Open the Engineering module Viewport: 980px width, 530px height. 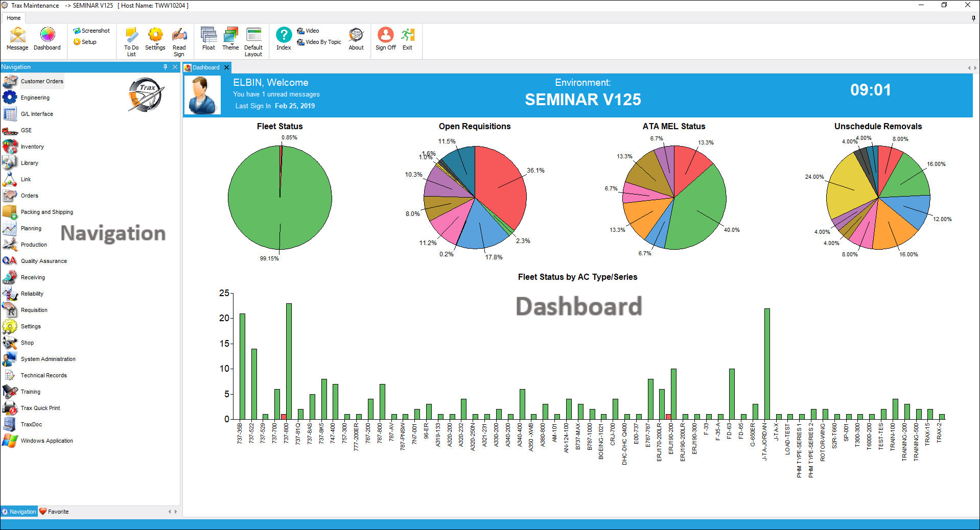pos(26,98)
